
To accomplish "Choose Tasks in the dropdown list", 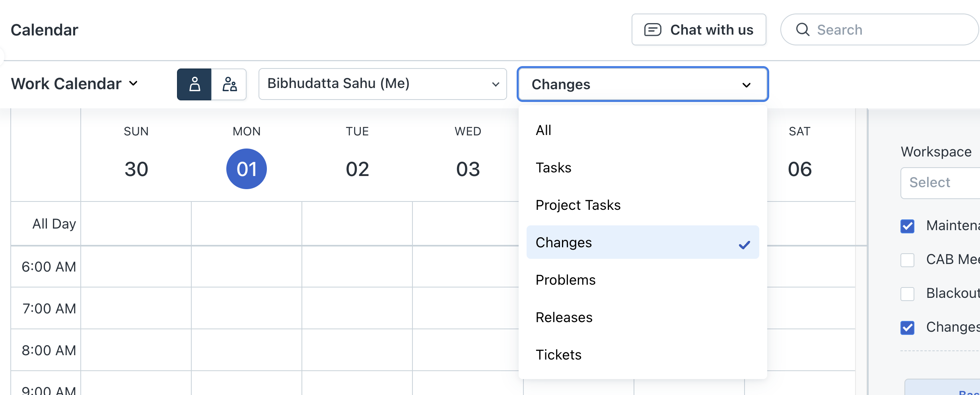I will pos(553,168).
